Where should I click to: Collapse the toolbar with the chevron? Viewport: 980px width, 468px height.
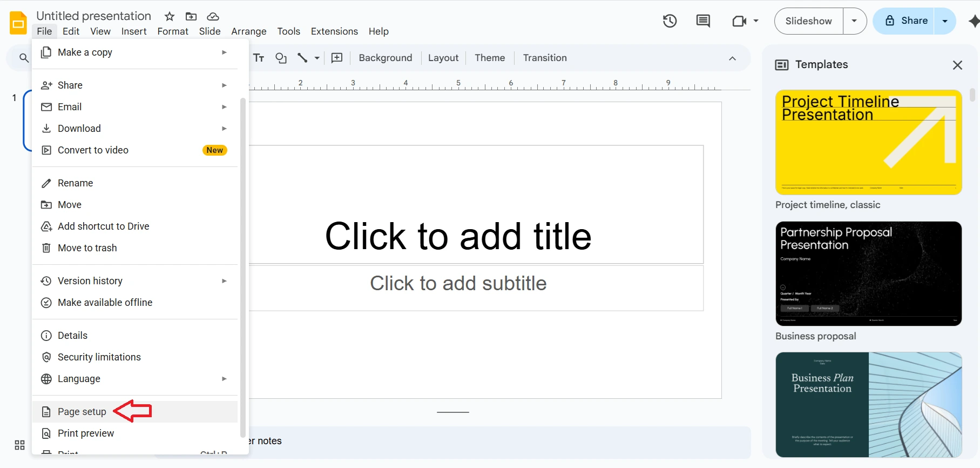click(x=732, y=58)
